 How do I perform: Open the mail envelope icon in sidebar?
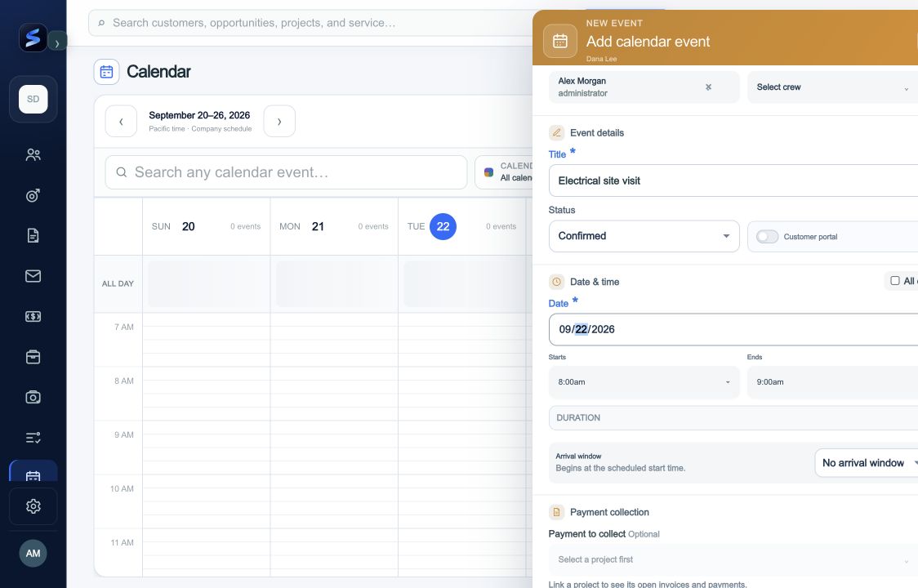coord(33,276)
